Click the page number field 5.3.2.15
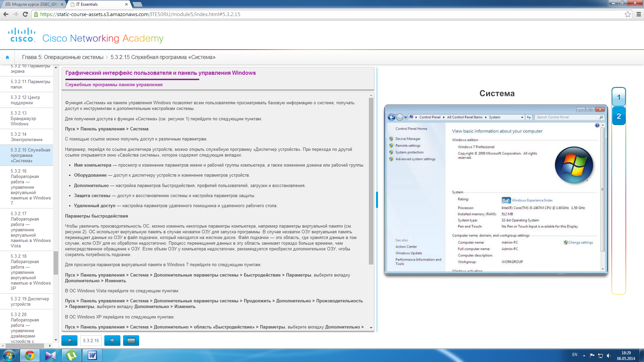 [x=91, y=341]
